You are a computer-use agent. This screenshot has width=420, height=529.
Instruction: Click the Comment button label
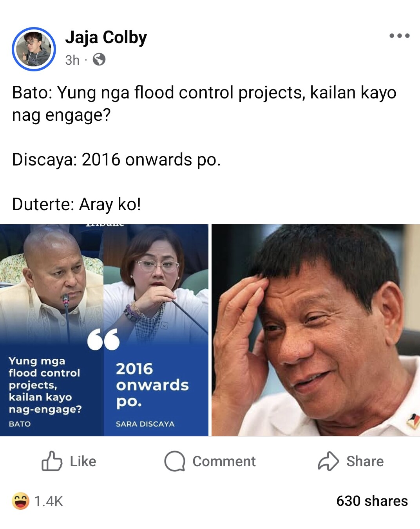pos(224,461)
